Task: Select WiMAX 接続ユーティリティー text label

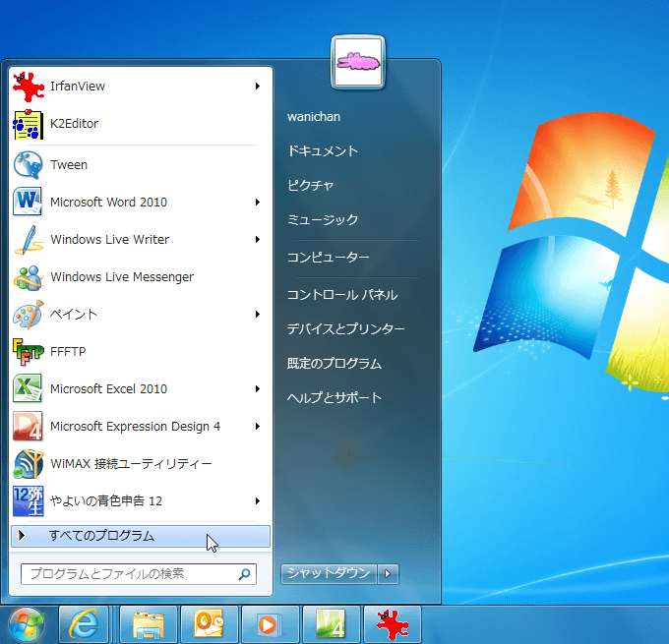Action: [131, 464]
